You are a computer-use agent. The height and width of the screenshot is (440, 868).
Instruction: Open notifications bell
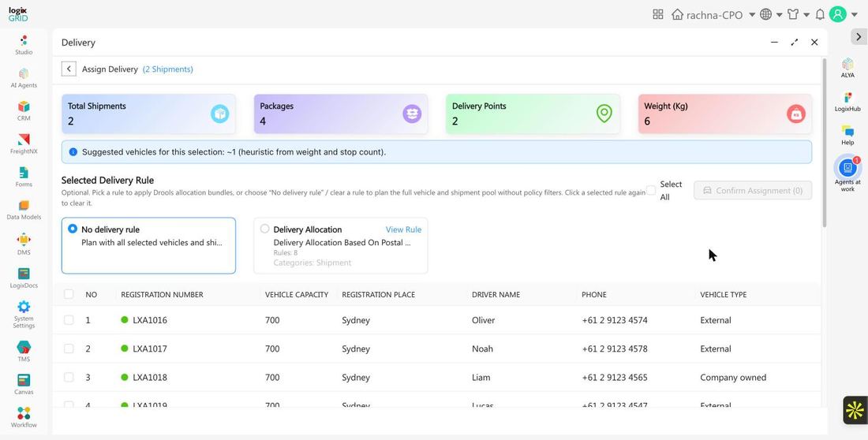820,14
